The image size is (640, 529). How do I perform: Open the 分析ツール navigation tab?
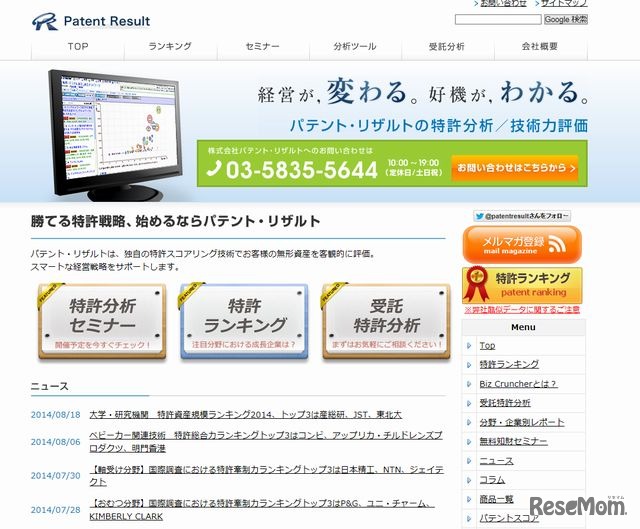click(x=355, y=47)
